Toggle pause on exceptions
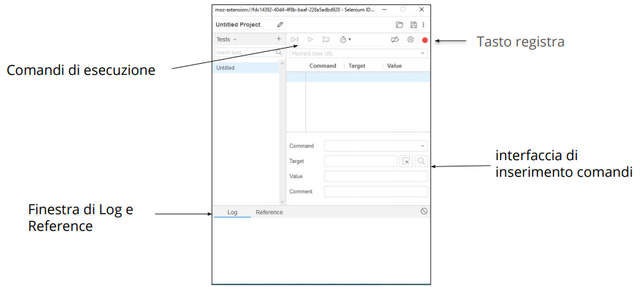 pyautogui.click(x=410, y=40)
